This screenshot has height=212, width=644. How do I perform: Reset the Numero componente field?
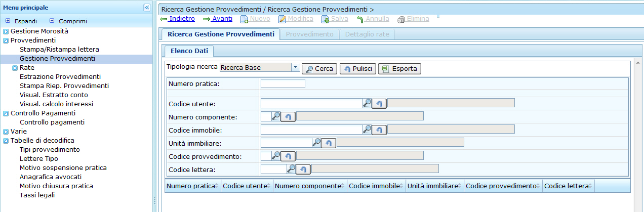pyautogui.click(x=288, y=116)
